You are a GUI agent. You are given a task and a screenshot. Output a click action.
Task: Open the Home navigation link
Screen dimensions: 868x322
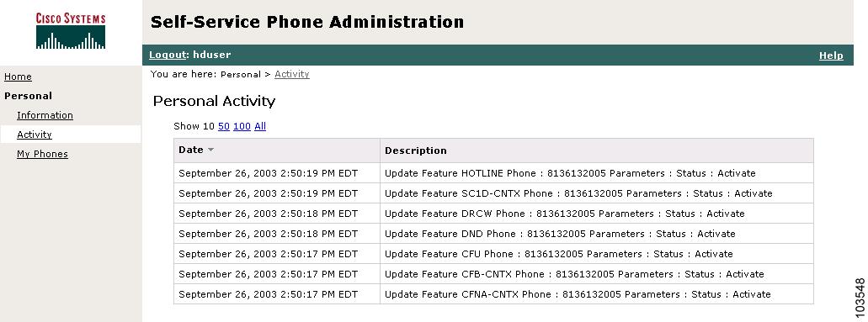pos(18,77)
